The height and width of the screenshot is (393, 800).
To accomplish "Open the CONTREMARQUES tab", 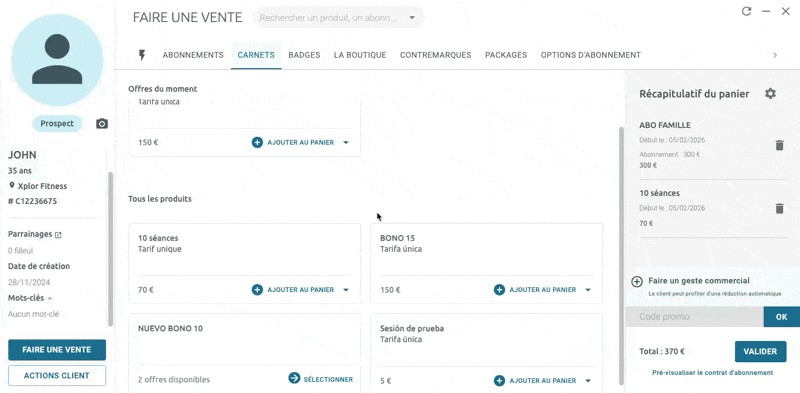I will tap(435, 55).
